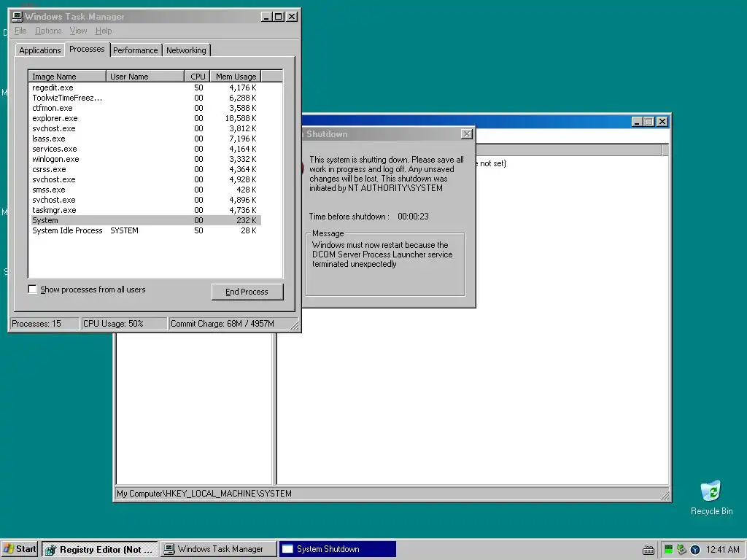Click the Safely Remove Hardware tray icon

tap(682, 550)
